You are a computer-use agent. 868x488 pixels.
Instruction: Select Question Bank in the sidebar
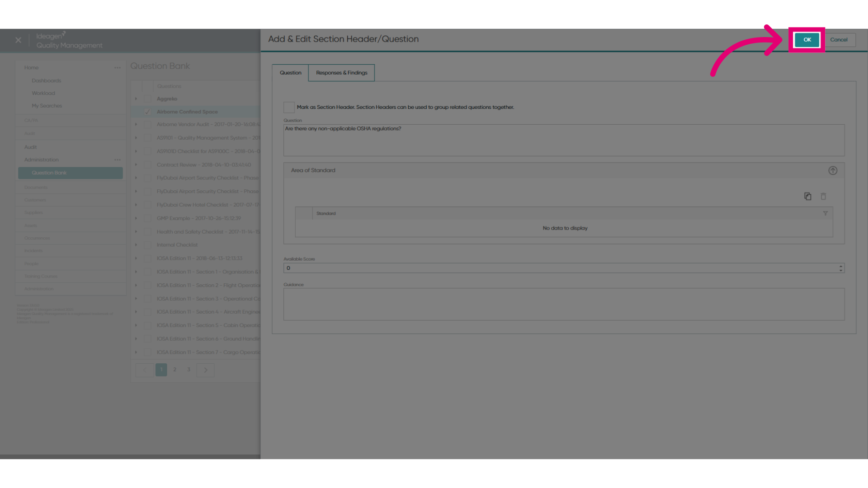tap(71, 173)
